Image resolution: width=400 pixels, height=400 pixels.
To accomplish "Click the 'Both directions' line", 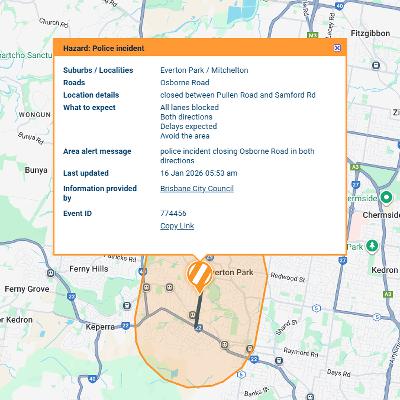I will click(186, 117).
